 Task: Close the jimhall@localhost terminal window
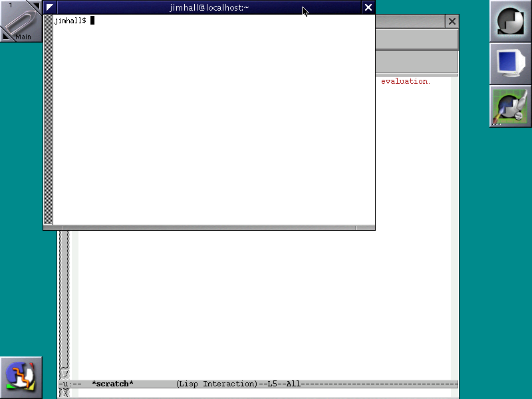[x=368, y=7]
